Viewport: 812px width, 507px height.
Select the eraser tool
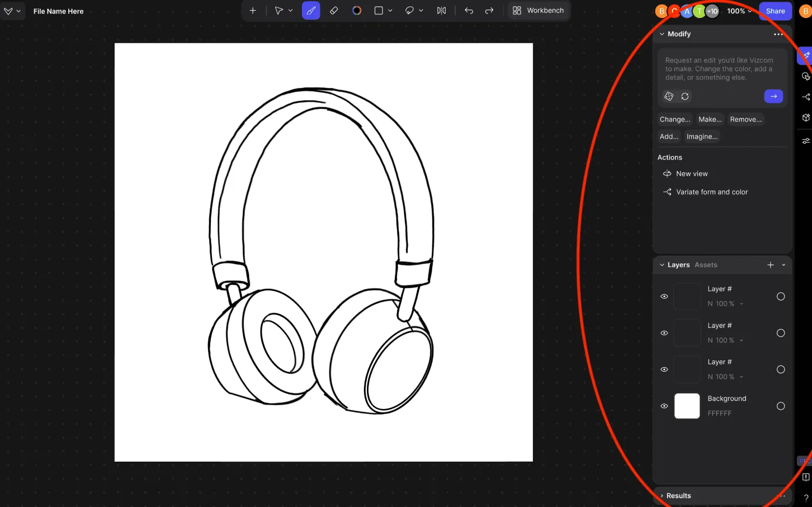coord(334,11)
